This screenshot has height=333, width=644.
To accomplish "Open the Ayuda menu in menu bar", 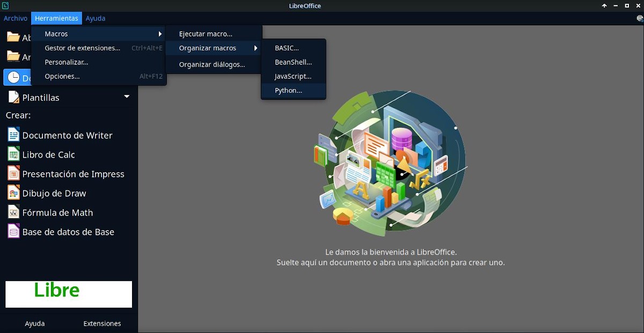I will point(96,18).
